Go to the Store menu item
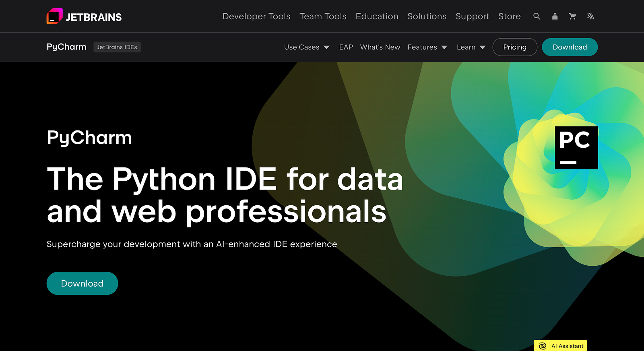The height and width of the screenshot is (351, 644). (510, 17)
